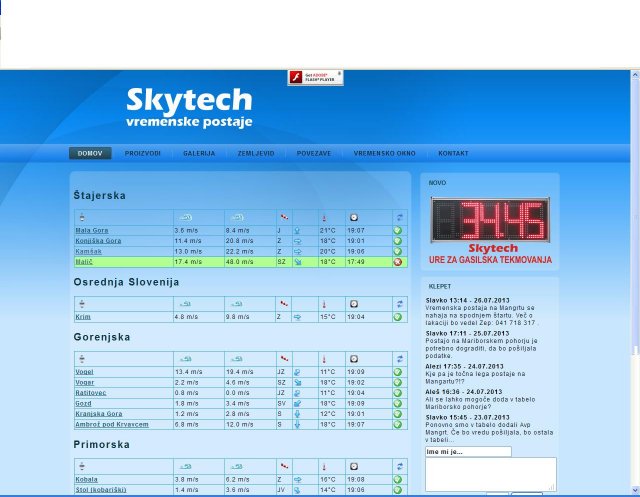Click the page scrollbar down arrow
This screenshot has height=497, width=640.
point(635,490)
